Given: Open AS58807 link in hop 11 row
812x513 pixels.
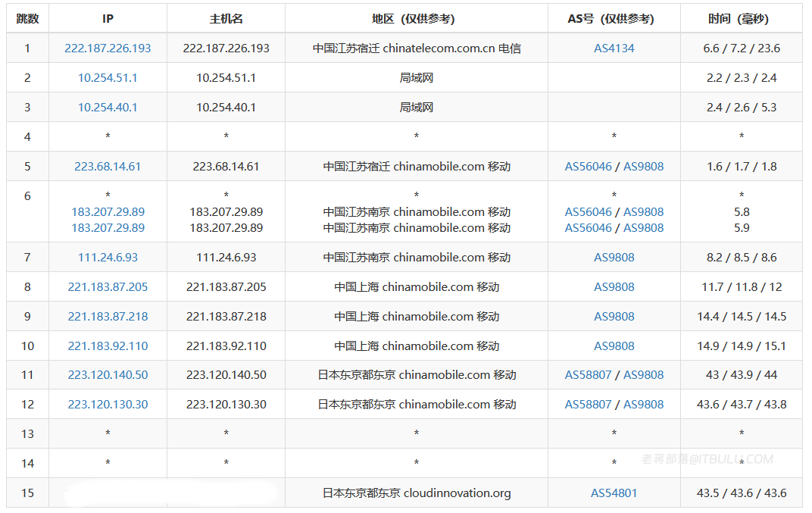Looking at the screenshot, I should click(x=589, y=374).
